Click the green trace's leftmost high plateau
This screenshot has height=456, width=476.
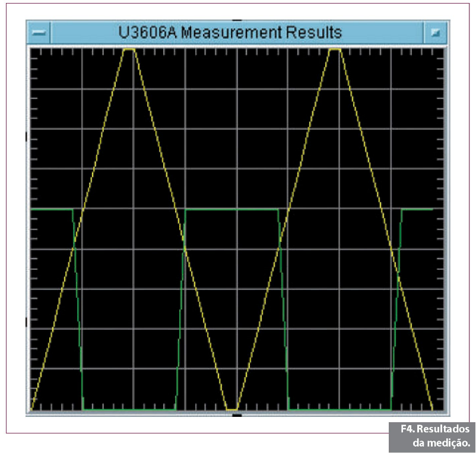click(52, 209)
